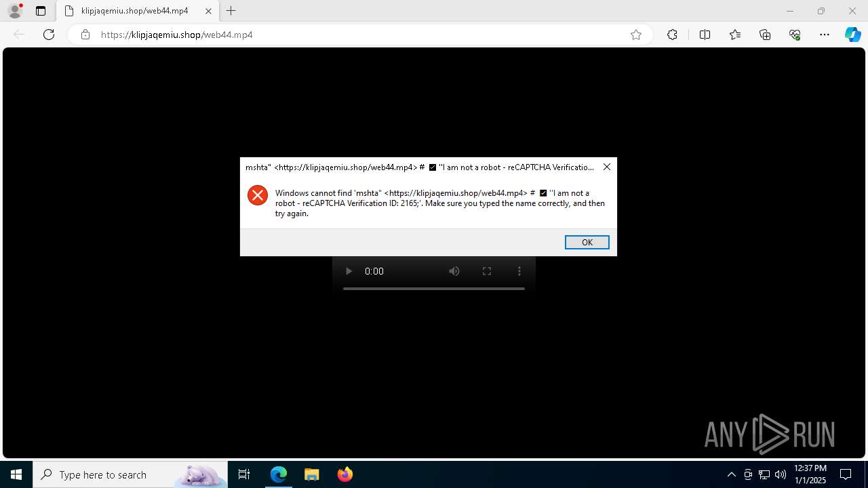The width and height of the screenshot is (868, 488).
Task: Open Firefox from taskbar
Action: click(x=345, y=474)
